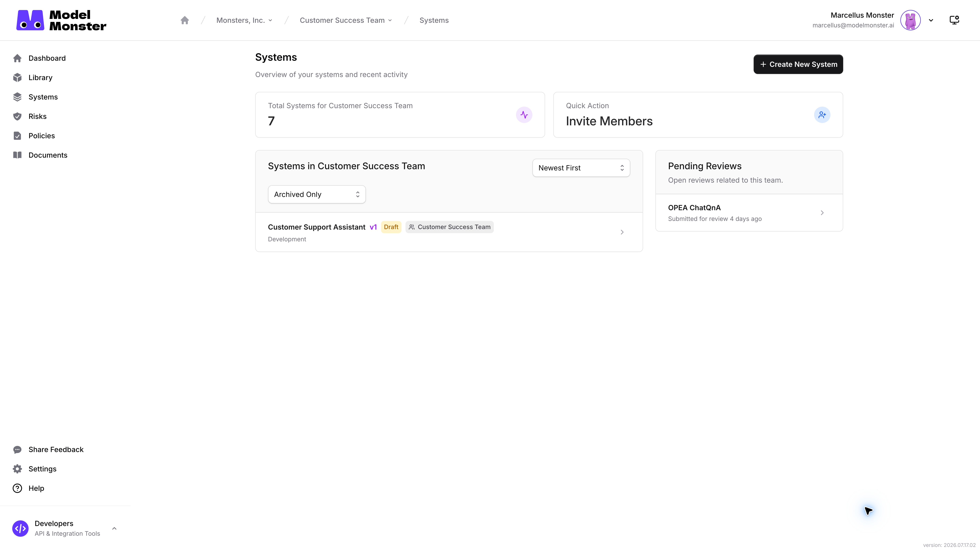Click the Developers code icon
This screenshot has width=980, height=551.
pyautogui.click(x=21, y=529)
